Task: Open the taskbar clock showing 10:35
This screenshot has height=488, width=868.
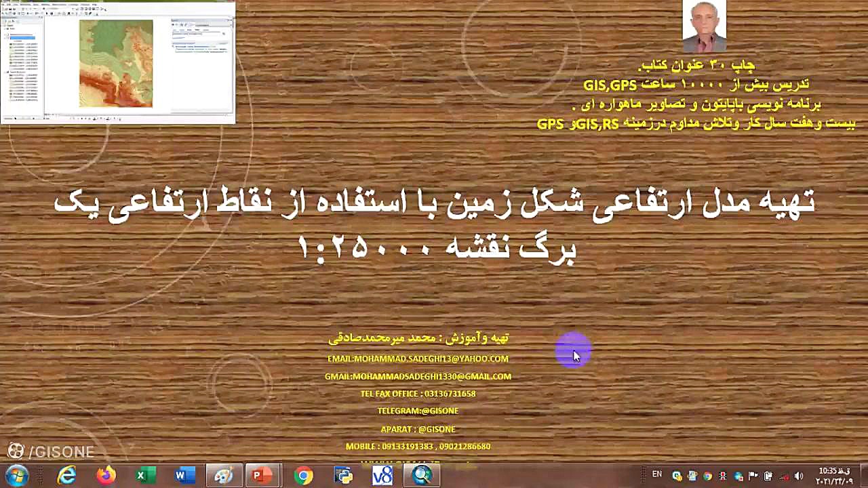Action: [x=833, y=476]
